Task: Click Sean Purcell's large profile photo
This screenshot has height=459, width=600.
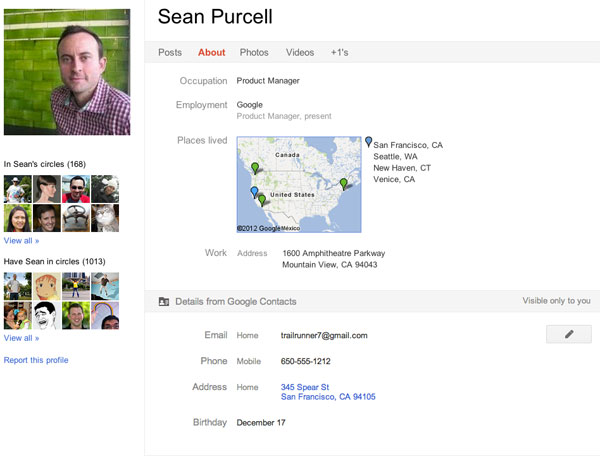Action: click(67, 72)
